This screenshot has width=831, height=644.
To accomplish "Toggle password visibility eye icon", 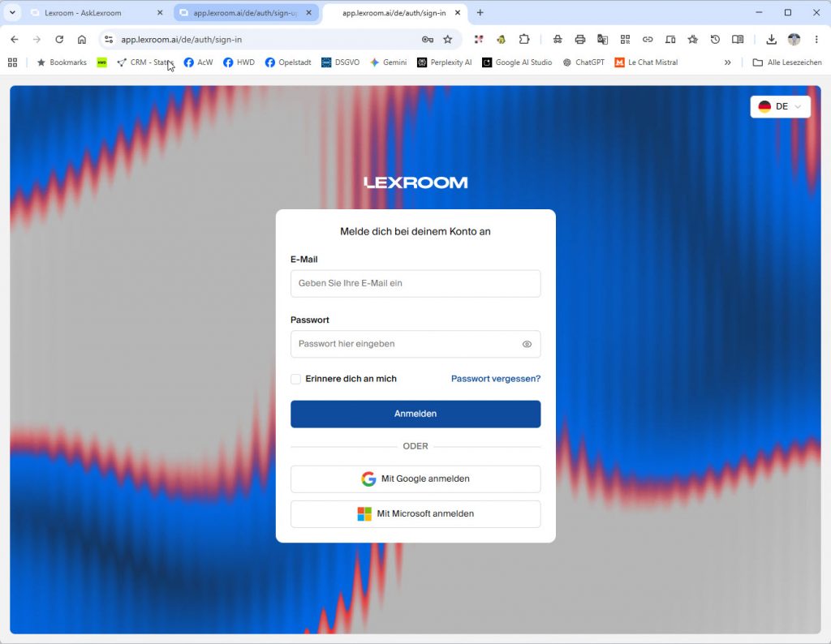I will pyautogui.click(x=527, y=344).
